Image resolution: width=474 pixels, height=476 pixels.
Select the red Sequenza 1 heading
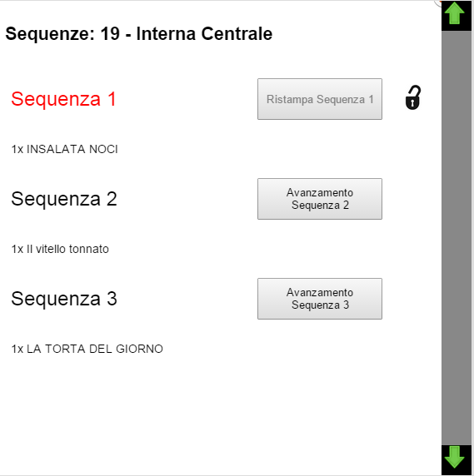point(64,99)
